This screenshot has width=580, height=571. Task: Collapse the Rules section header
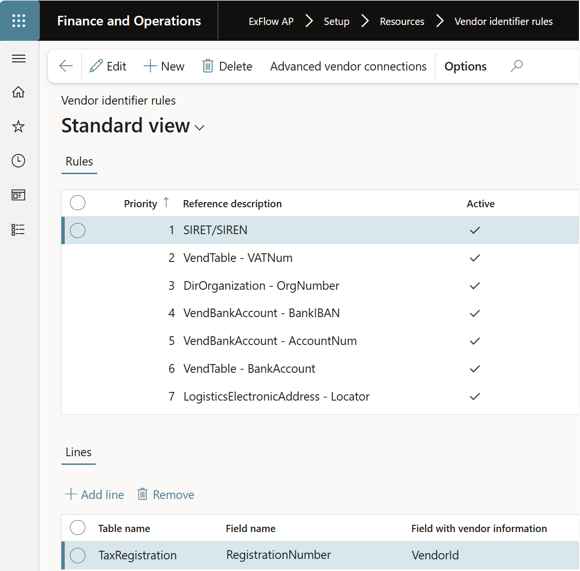coord(79,161)
